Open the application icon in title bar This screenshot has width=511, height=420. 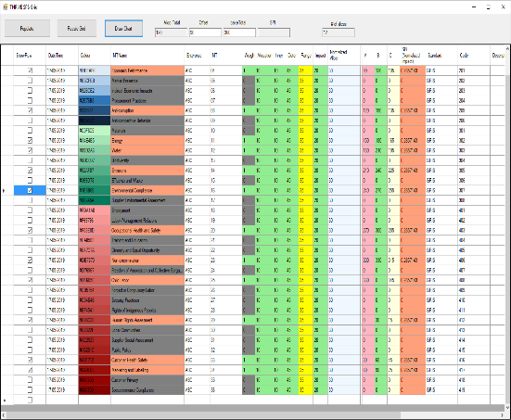click(6, 6)
